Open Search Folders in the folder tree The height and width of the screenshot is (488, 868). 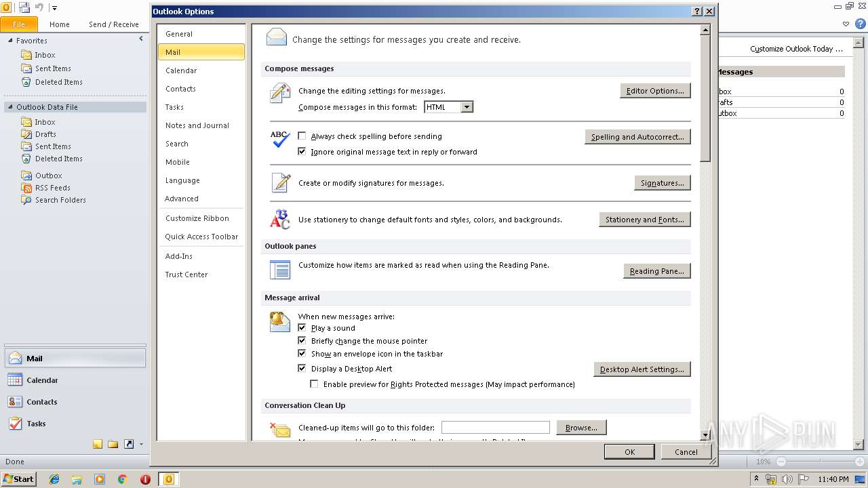60,200
